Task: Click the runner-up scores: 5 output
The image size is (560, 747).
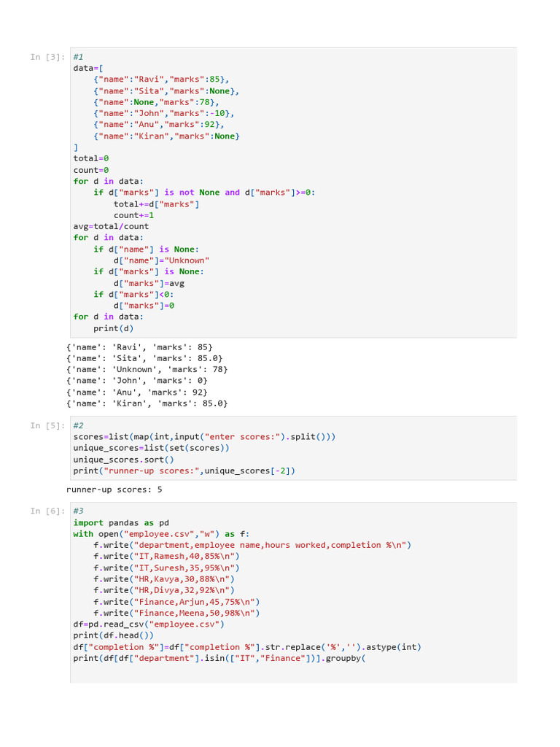Action: [x=114, y=489]
